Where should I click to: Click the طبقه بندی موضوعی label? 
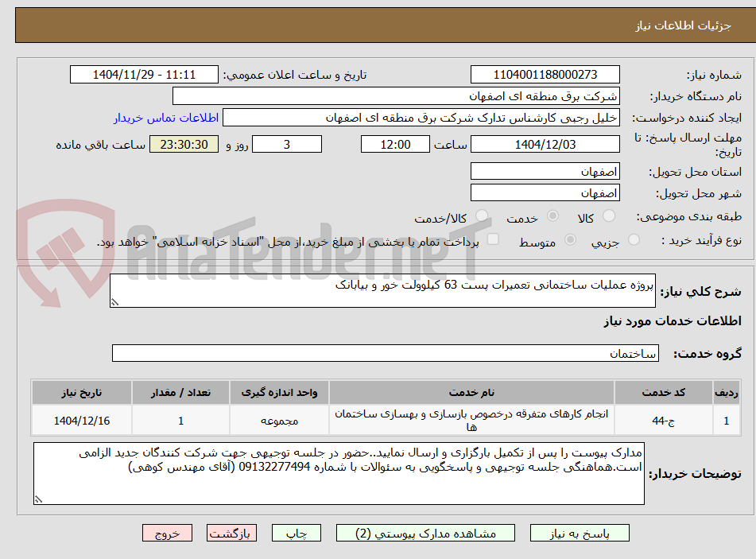point(689,216)
